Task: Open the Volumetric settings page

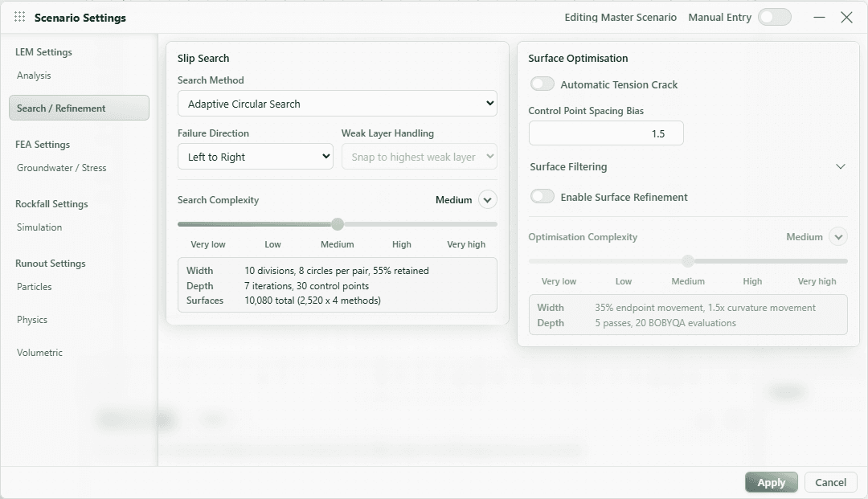Action: 39,353
